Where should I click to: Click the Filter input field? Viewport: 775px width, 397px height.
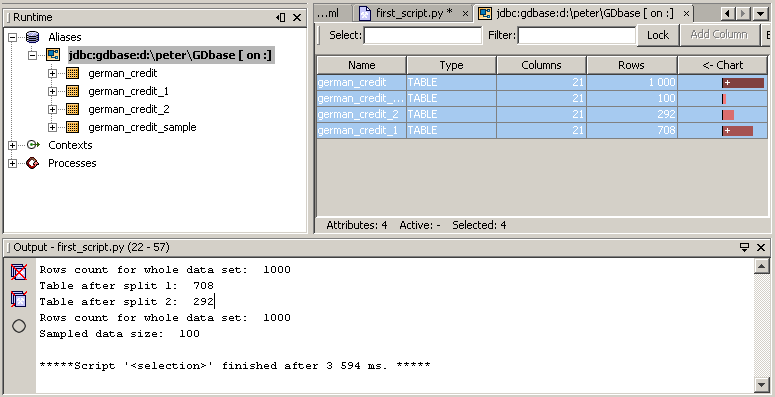(577, 35)
